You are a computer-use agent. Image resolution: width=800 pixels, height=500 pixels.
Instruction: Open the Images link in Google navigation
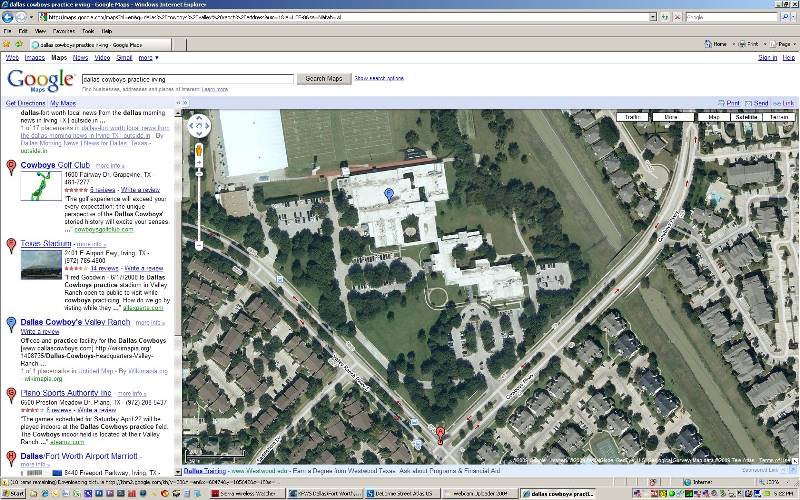35,58
